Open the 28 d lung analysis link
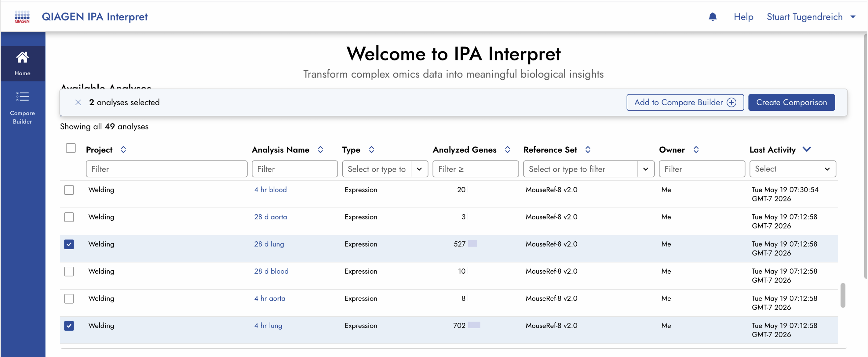This screenshot has width=868, height=357. [269, 244]
